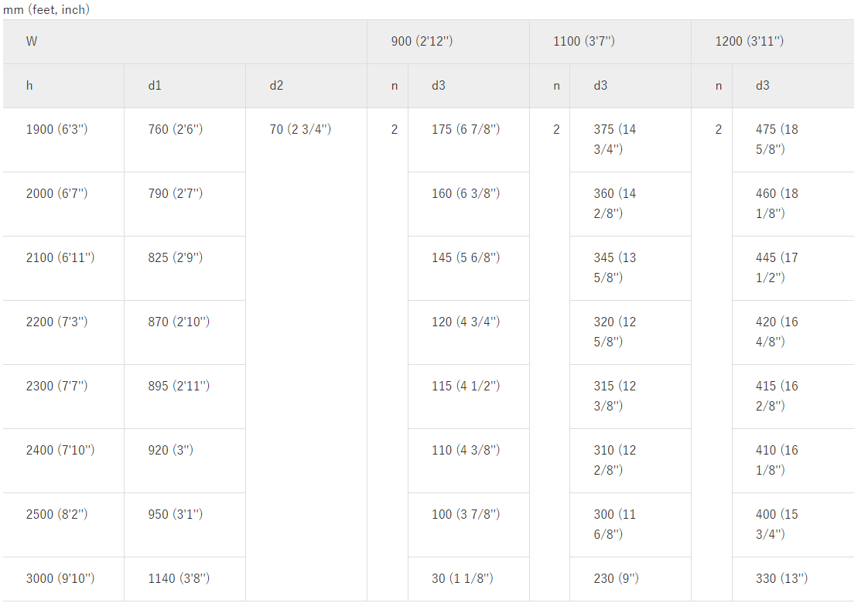Click the 825 (2'9'') d1 cell
Screen dimensions: 868x603
[175, 258]
